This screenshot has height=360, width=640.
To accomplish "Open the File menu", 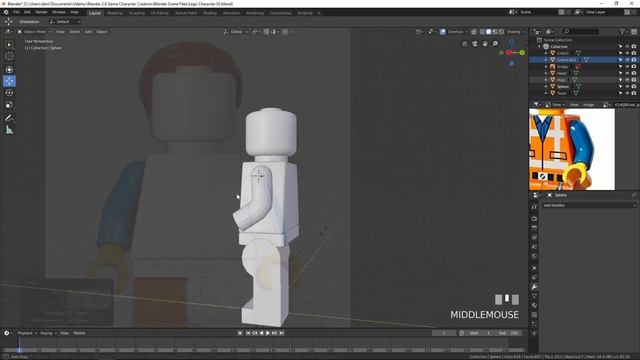I will coord(16,13).
